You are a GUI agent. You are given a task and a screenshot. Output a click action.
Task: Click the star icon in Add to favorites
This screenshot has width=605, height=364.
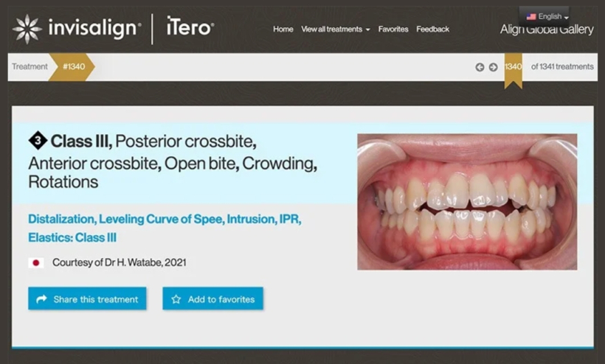pyautogui.click(x=176, y=299)
